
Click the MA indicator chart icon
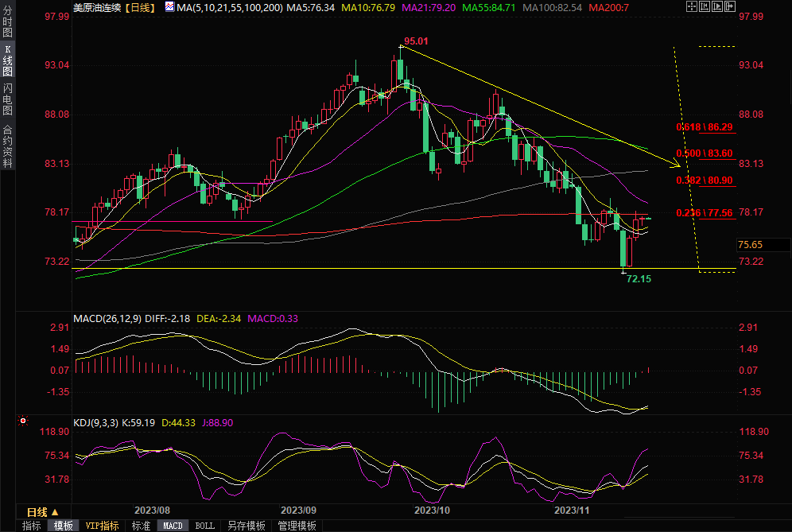click(169, 7)
